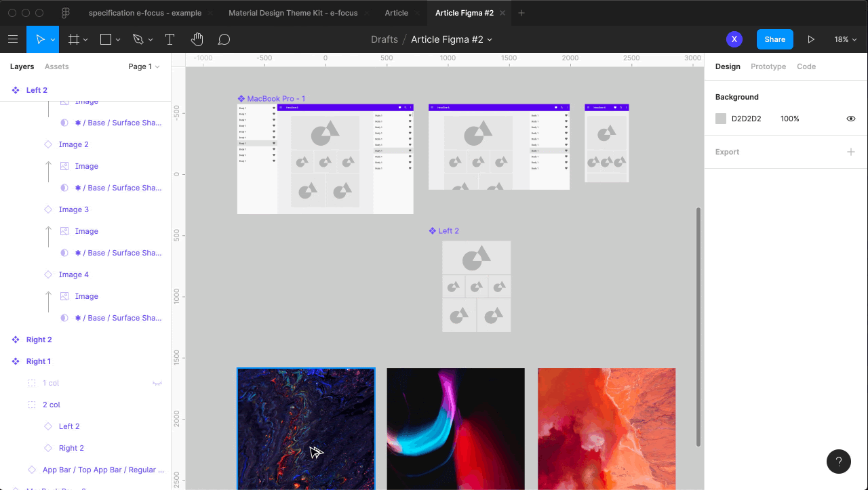Select the Rectangle shape tool

[x=106, y=39]
